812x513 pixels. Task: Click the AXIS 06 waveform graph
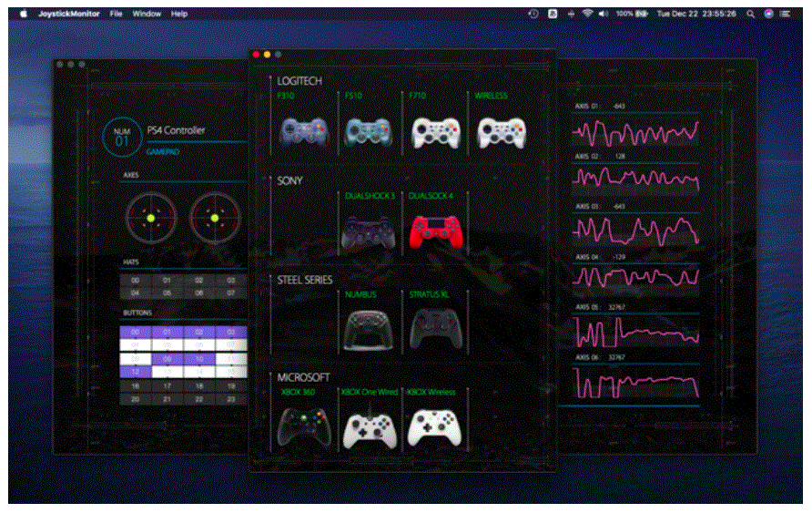[x=636, y=383]
